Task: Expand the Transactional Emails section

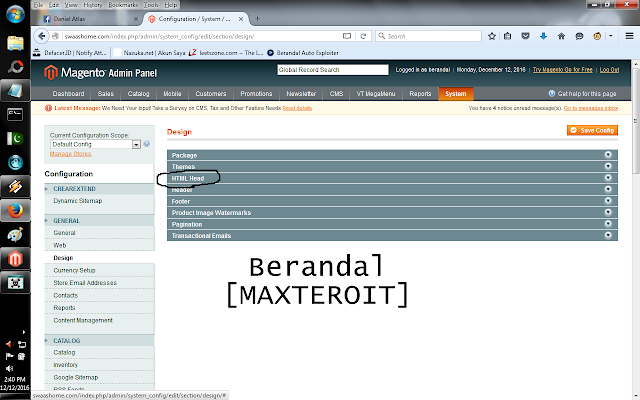Action: click(x=392, y=236)
